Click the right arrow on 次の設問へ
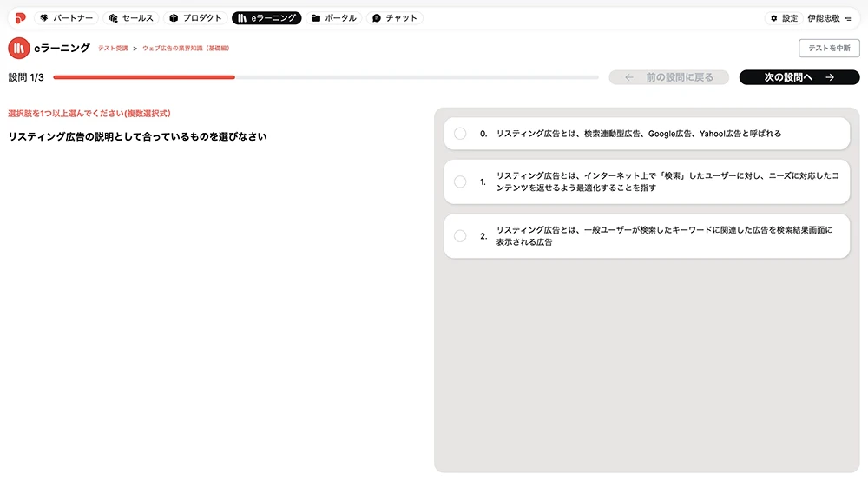 830,77
